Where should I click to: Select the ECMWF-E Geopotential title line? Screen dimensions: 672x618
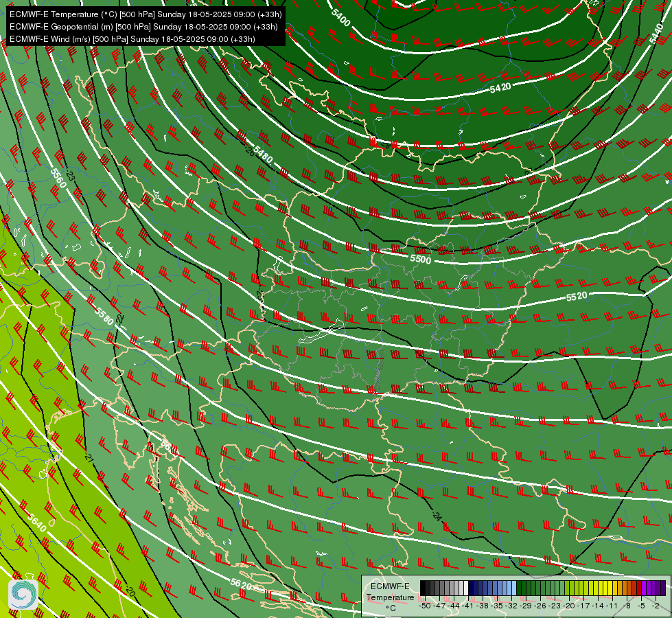(x=143, y=27)
